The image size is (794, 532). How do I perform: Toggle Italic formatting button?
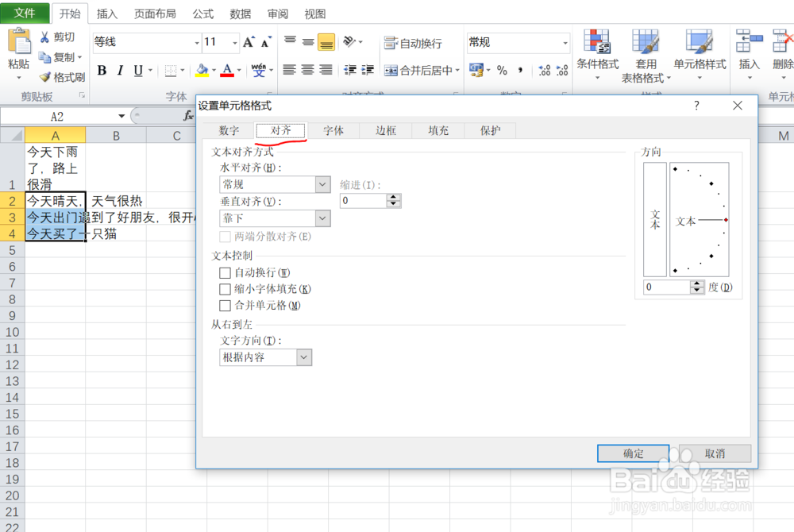point(120,71)
